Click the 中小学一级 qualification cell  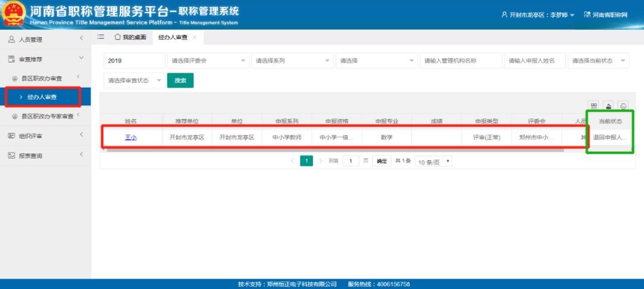pyautogui.click(x=337, y=138)
